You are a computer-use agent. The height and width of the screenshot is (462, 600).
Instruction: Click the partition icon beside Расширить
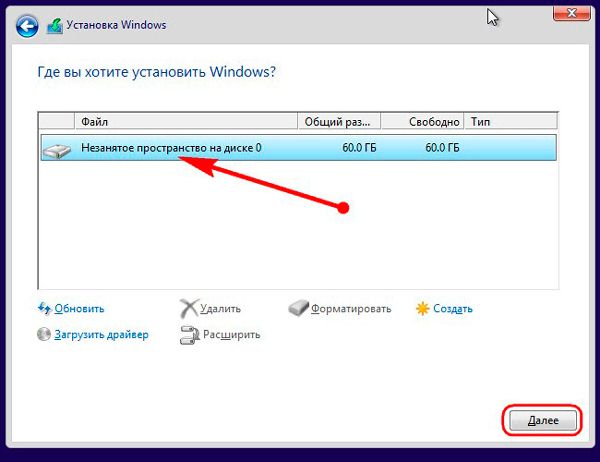coord(190,335)
